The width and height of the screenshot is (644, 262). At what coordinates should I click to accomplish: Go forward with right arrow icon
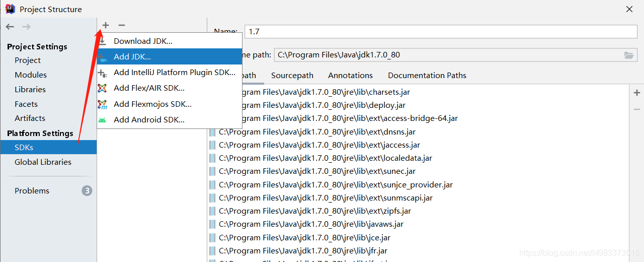coord(26,26)
